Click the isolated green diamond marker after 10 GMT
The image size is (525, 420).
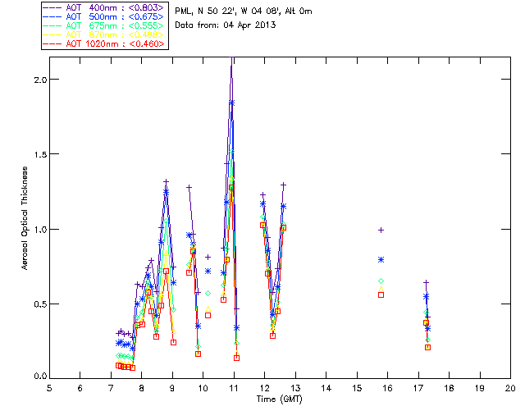pyautogui.click(x=208, y=294)
